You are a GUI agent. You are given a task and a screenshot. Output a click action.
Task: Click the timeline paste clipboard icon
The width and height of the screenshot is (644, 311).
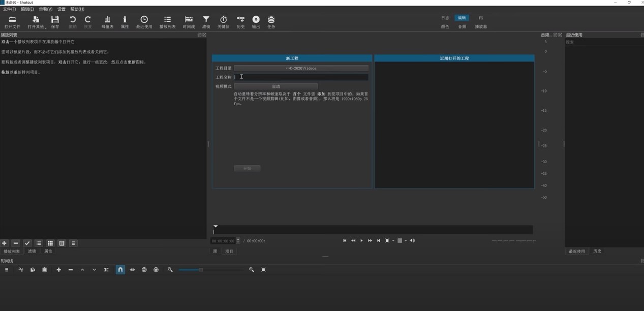[44, 270]
